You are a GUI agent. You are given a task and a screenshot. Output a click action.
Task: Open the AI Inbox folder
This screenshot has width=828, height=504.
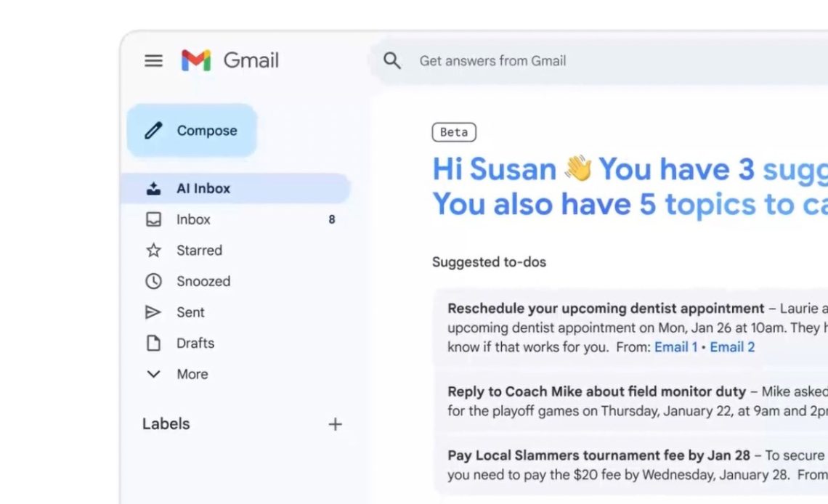[x=235, y=188]
